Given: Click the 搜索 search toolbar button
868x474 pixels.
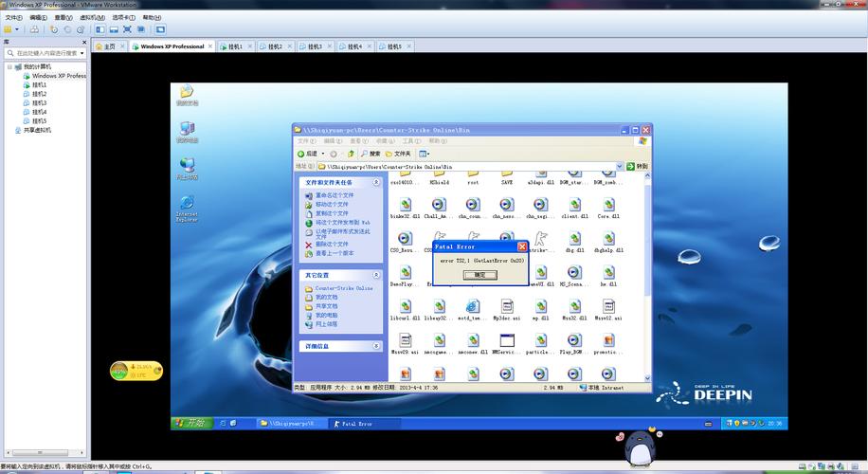Looking at the screenshot, I should pyautogui.click(x=371, y=154).
